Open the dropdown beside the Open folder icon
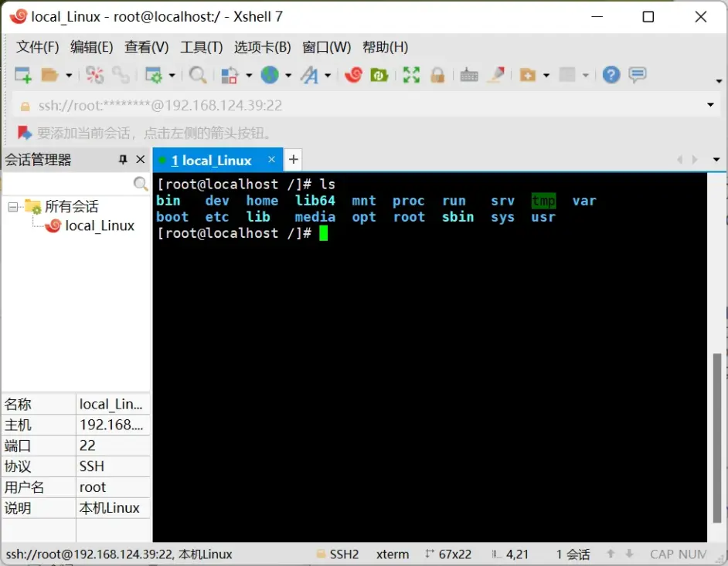 pos(69,75)
